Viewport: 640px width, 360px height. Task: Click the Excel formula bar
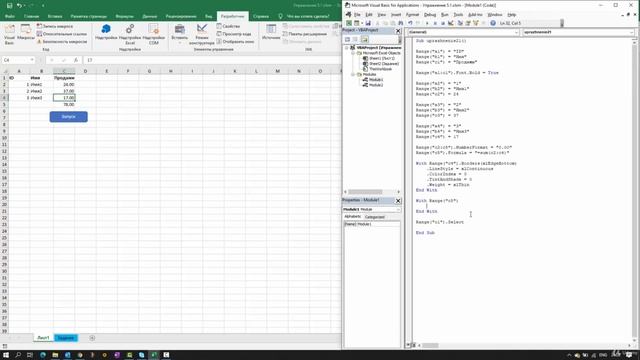[x=212, y=60]
